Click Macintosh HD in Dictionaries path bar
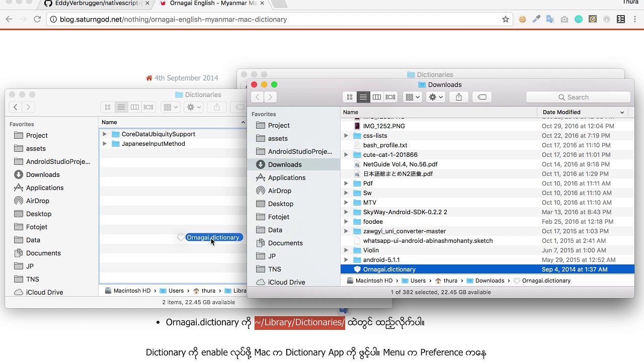 coord(127,291)
